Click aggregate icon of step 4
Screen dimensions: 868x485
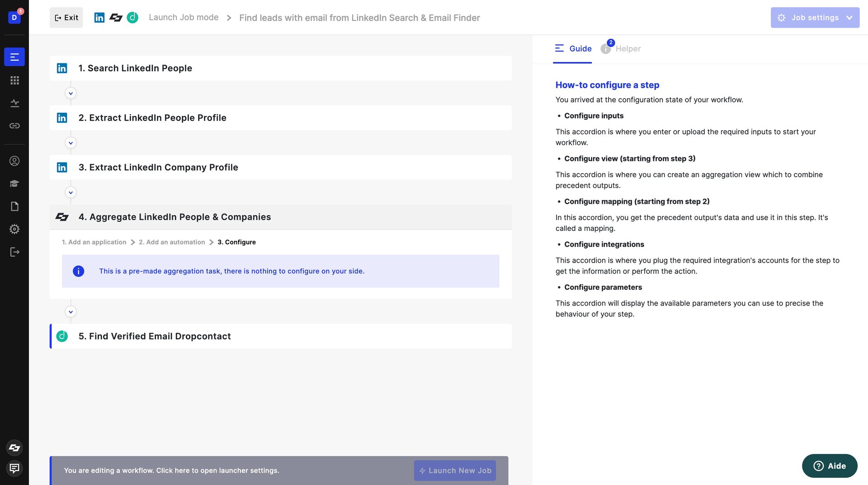62,217
